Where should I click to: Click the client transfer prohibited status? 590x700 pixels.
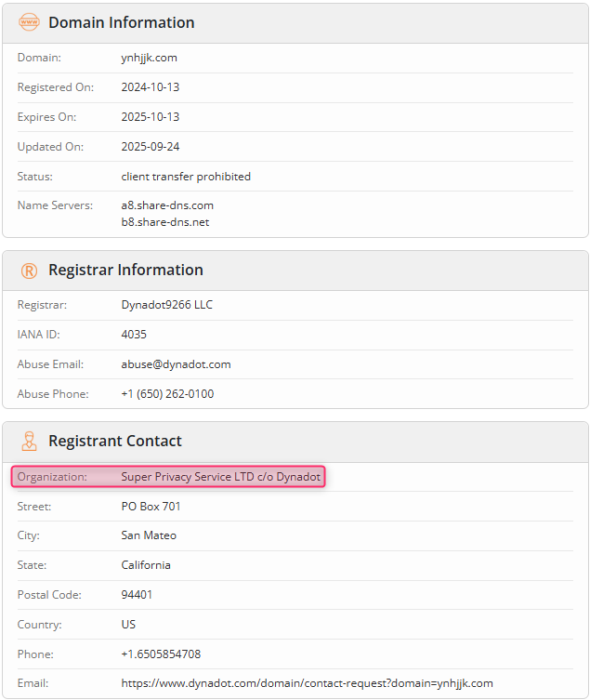coord(186,177)
